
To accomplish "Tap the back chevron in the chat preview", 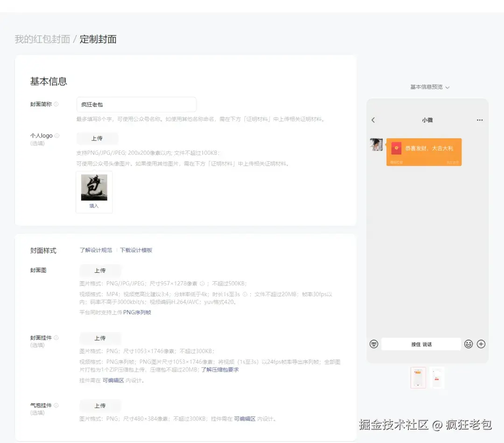I will 373,120.
